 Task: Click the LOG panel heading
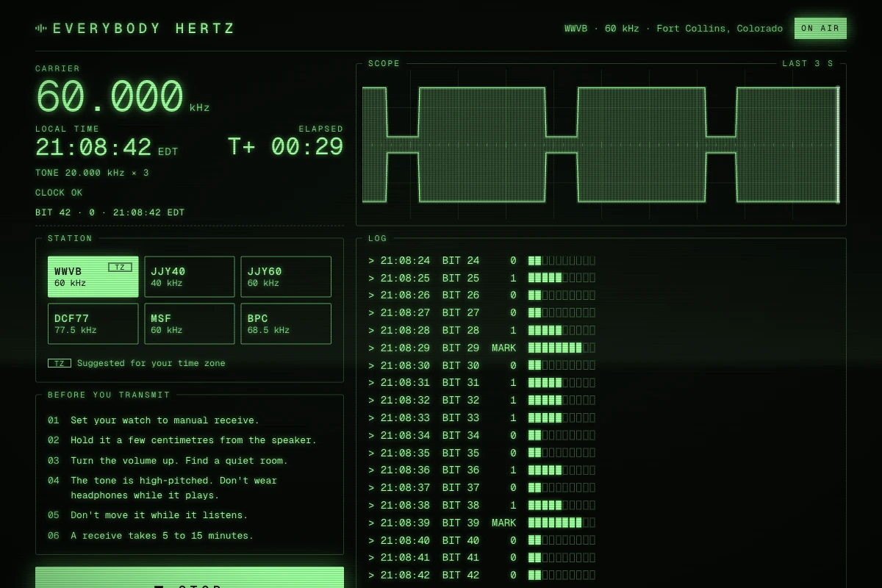coord(378,239)
